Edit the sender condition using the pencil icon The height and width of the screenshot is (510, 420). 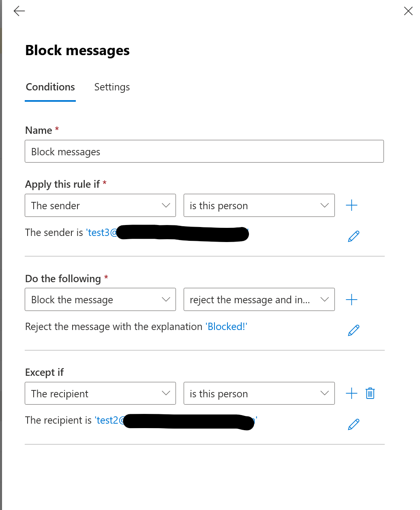click(353, 236)
